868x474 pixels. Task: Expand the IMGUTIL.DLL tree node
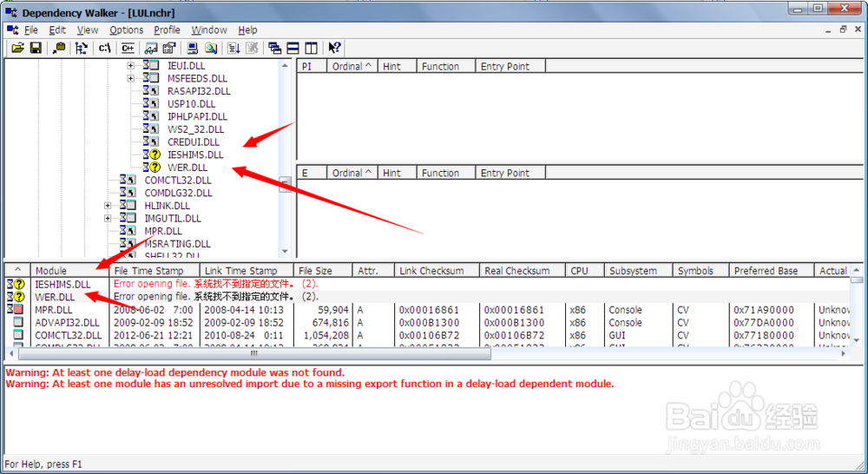pos(108,218)
